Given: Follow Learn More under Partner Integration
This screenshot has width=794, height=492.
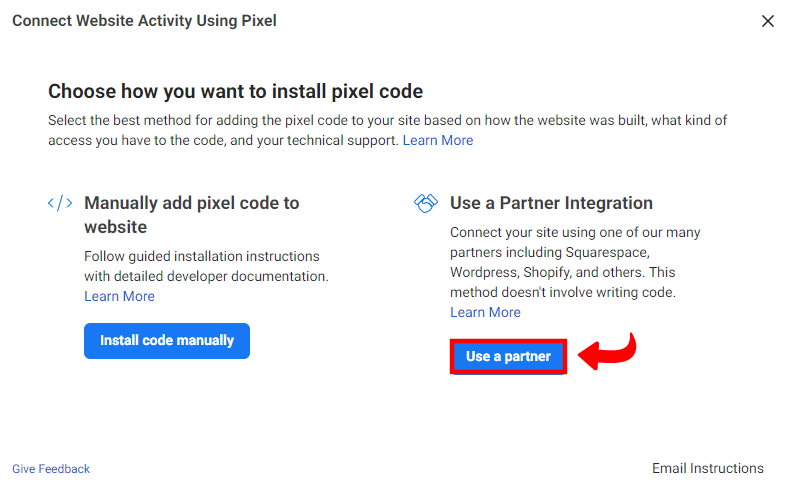Looking at the screenshot, I should (485, 312).
